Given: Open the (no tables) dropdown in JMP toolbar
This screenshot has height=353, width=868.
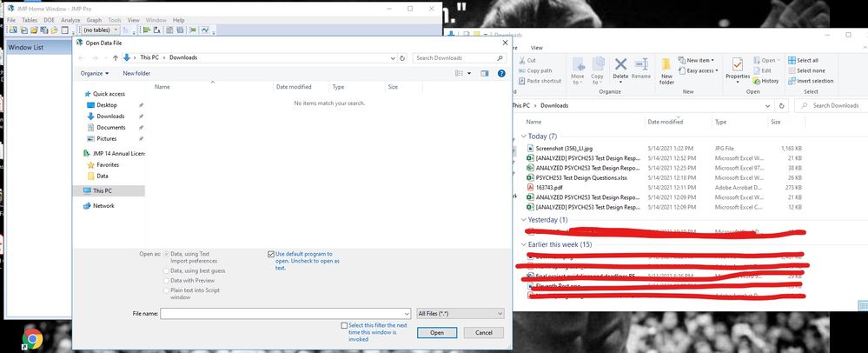Looking at the screenshot, I should [100, 30].
